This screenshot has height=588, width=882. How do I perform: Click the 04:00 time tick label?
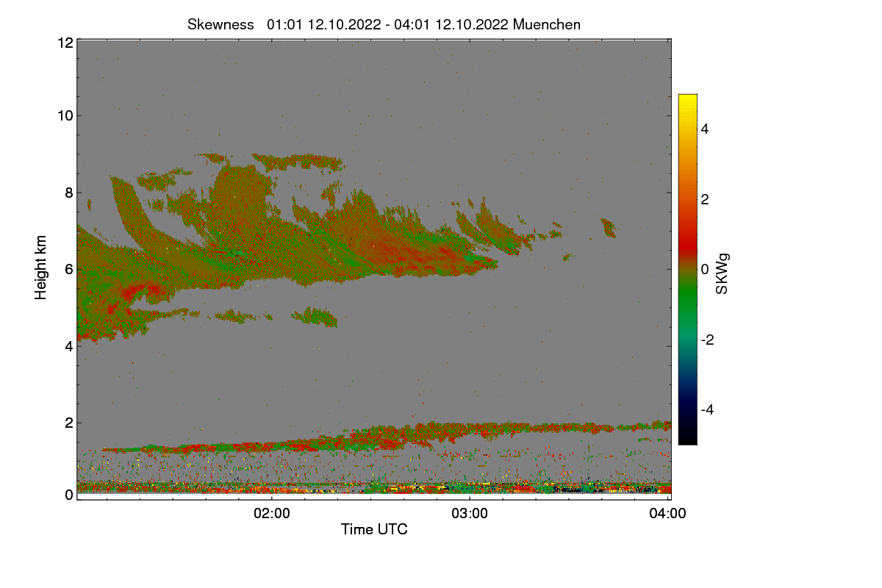tap(668, 514)
